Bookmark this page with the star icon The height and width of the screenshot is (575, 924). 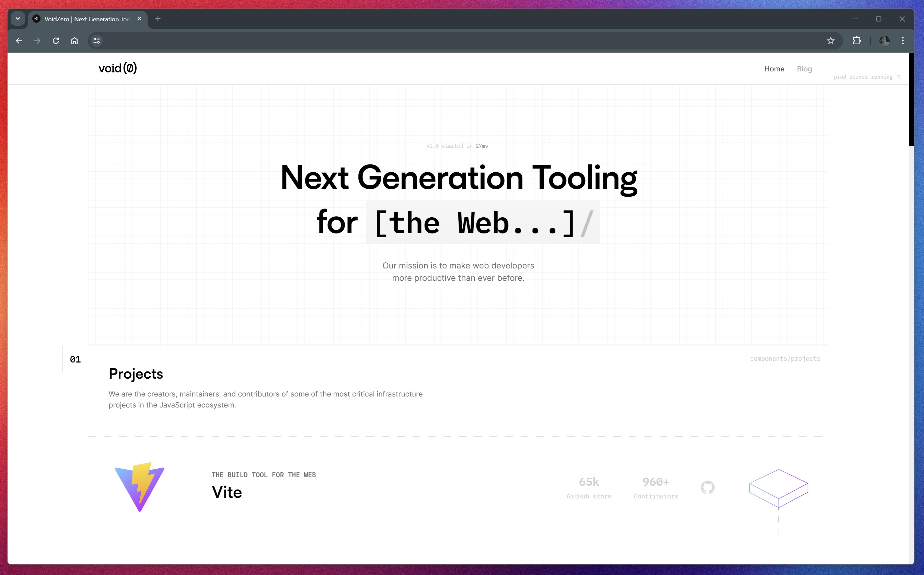830,41
